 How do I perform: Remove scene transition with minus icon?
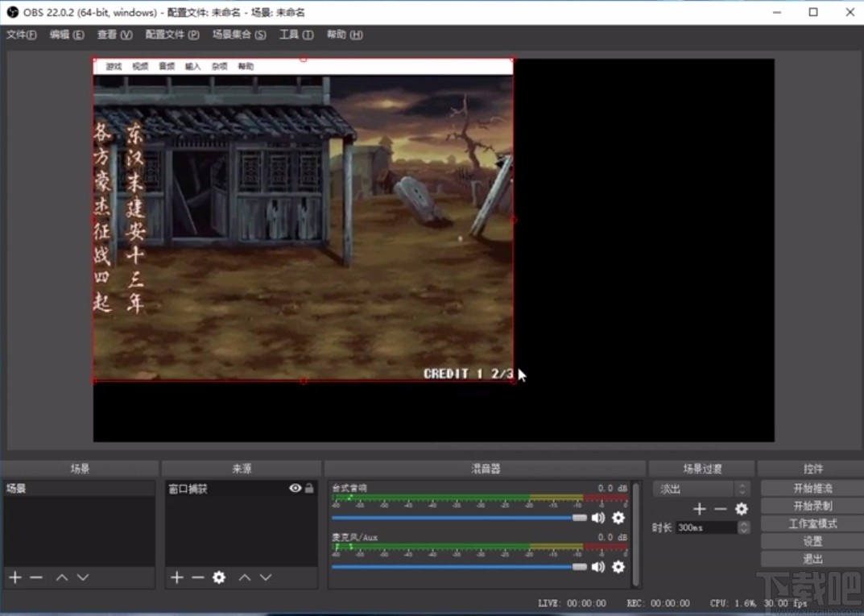pyautogui.click(x=720, y=509)
